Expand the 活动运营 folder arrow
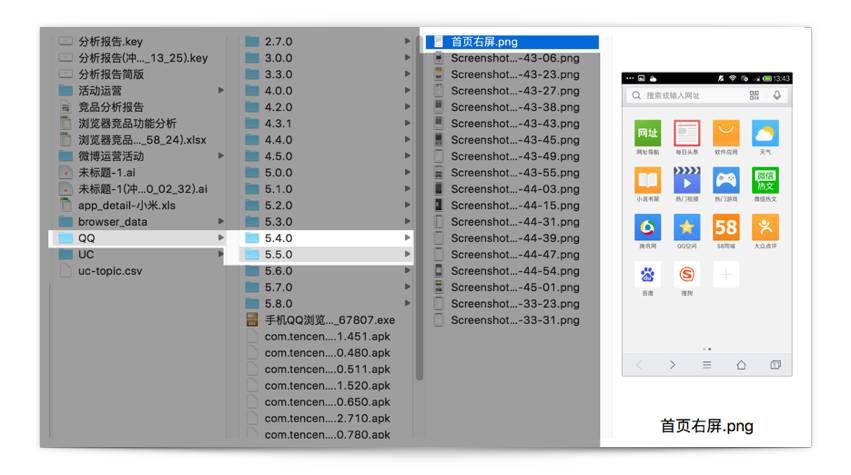 pos(221,90)
